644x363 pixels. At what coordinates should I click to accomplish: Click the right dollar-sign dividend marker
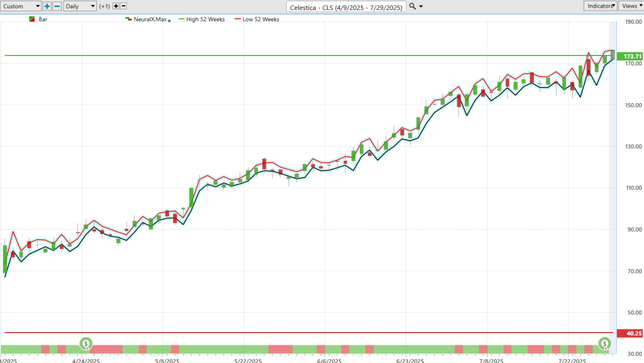coord(604,343)
